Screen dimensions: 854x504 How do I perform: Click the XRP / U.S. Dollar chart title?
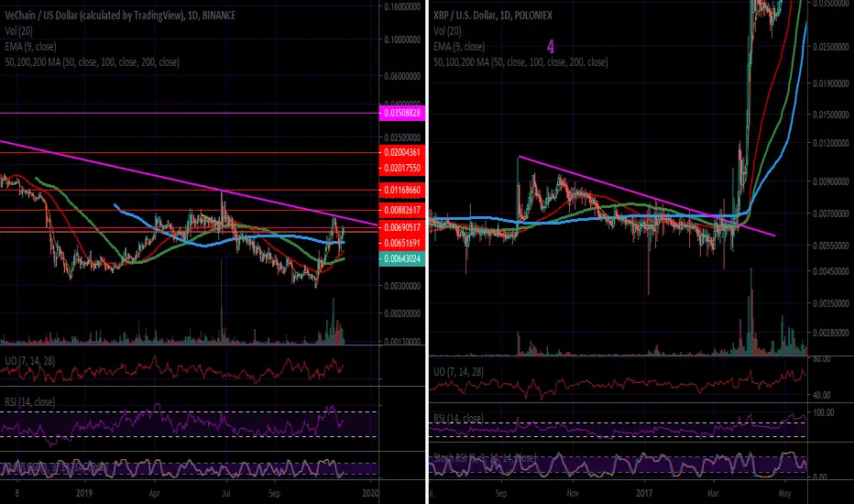(493, 16)
